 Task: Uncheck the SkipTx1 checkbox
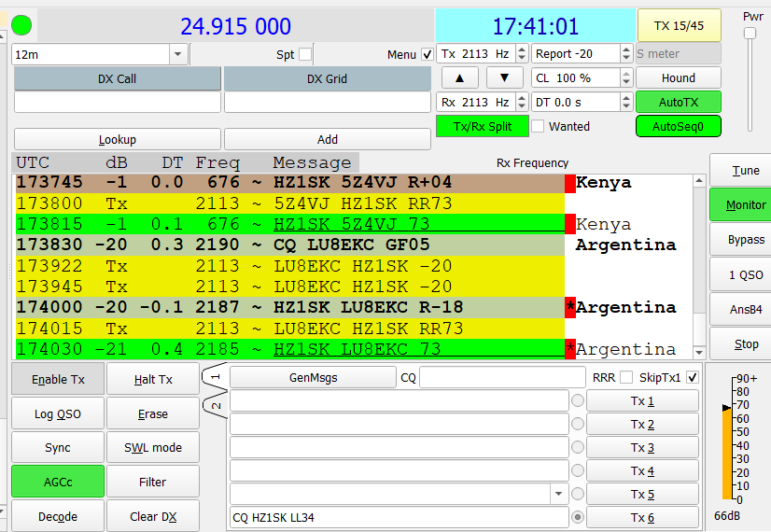693,378
